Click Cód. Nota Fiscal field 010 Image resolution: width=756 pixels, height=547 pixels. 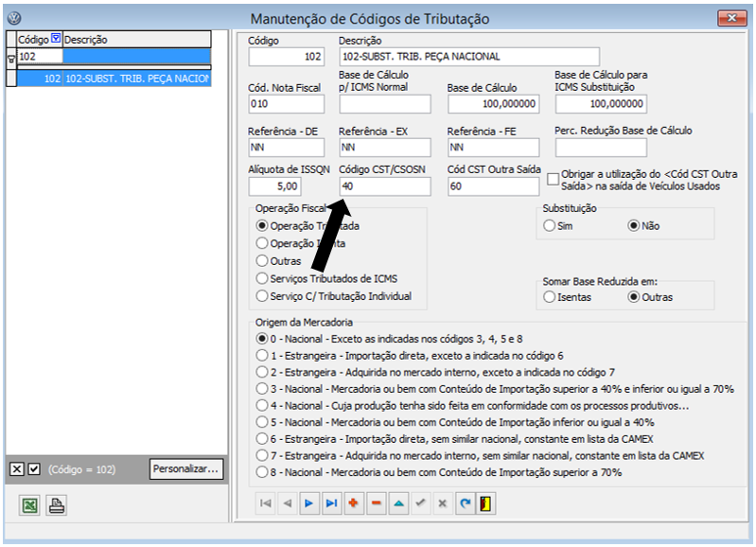[x=287, y=104]
